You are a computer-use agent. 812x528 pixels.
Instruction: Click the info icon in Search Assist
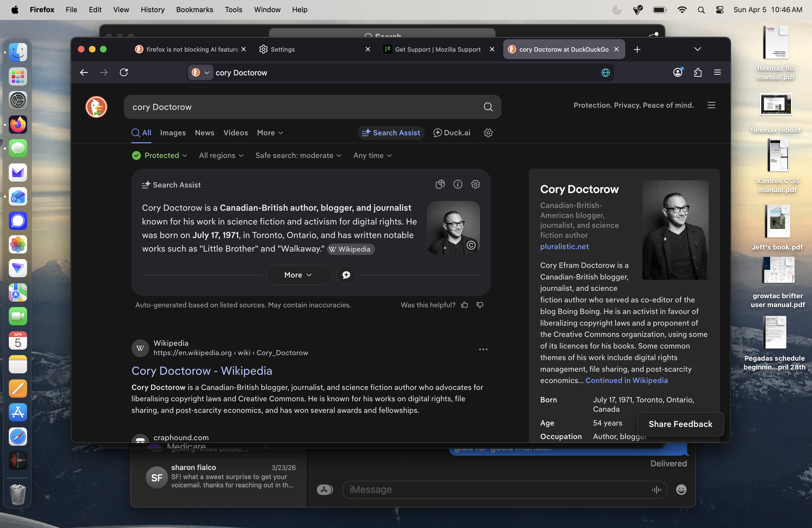[458, 184]
